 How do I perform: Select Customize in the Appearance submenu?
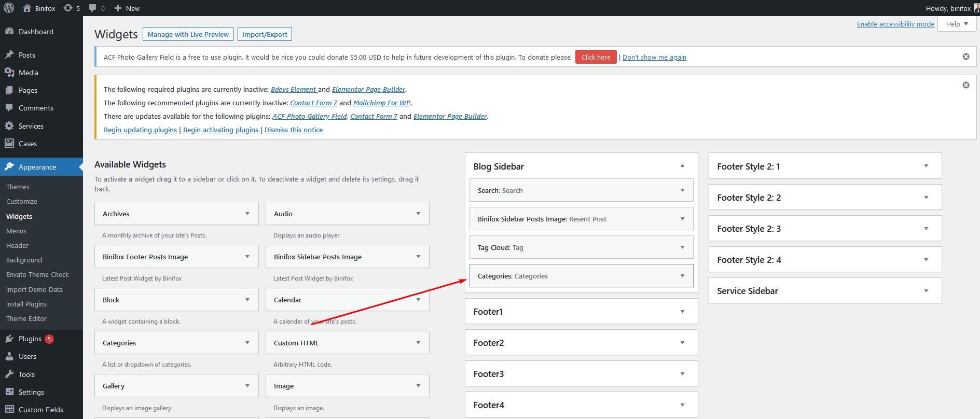point(22,201)
